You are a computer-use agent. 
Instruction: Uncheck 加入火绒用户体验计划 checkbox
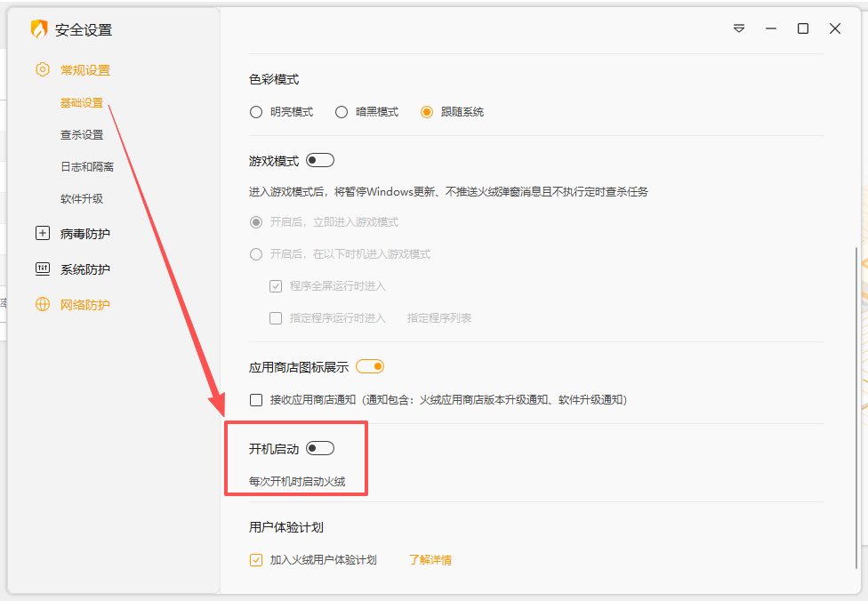[256, 560]
